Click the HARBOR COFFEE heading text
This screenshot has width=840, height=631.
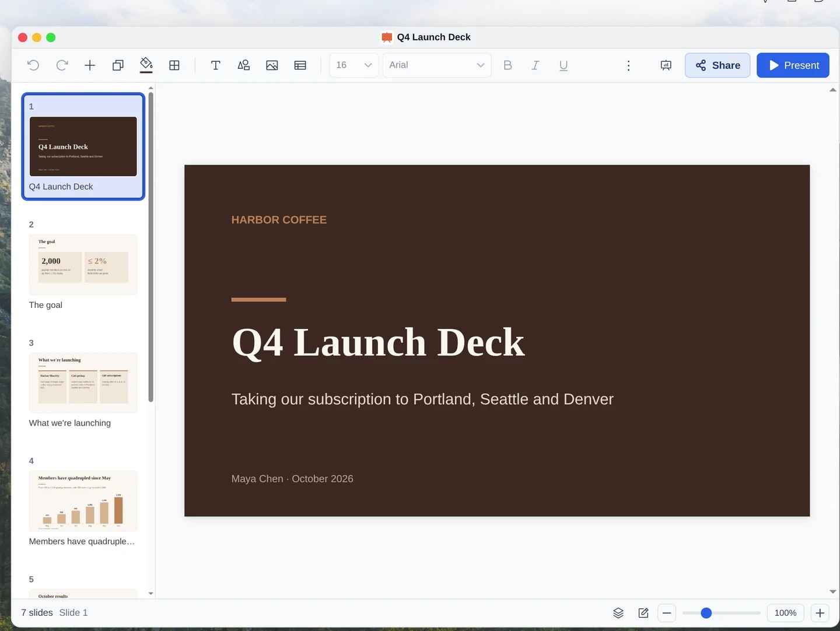pyautogui.click(x=279, y=220)
